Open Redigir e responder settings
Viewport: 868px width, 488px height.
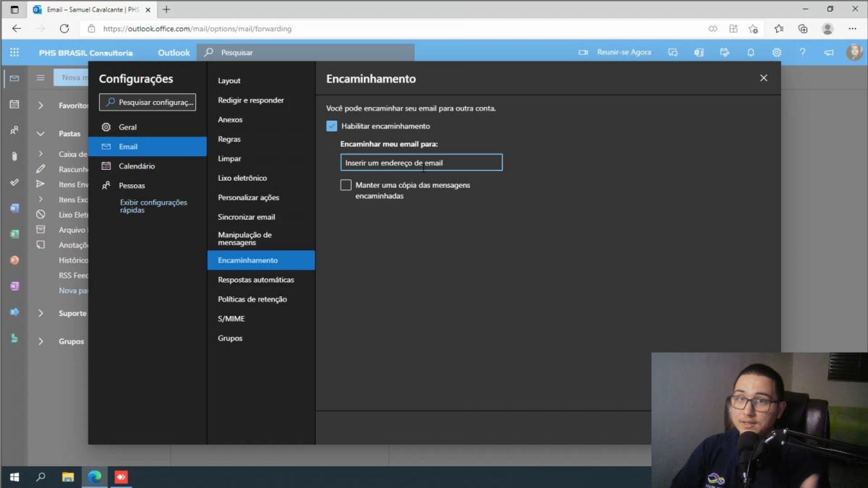coord(261,100)
